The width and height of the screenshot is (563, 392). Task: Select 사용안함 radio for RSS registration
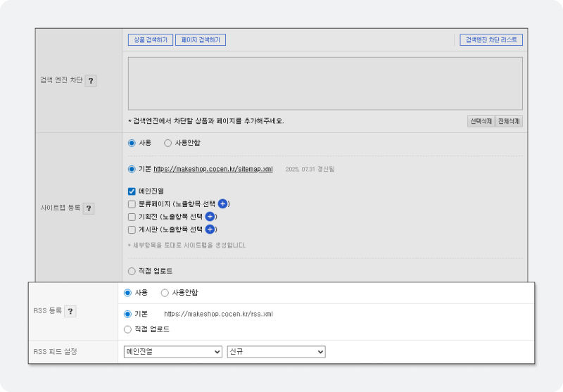coord(165,293)
